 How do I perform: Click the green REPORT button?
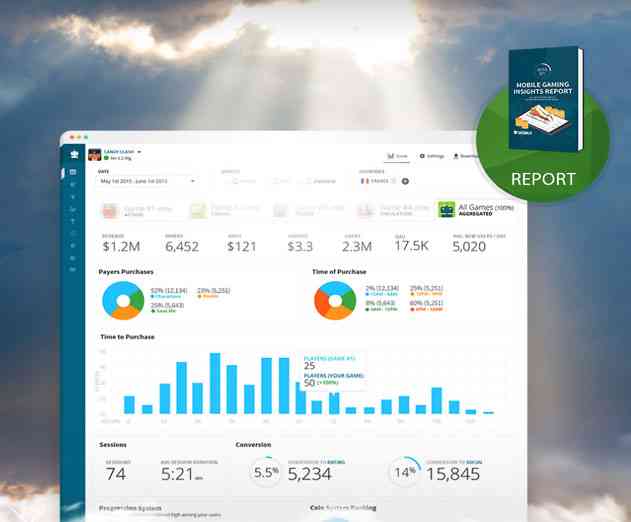pos(543,180)
